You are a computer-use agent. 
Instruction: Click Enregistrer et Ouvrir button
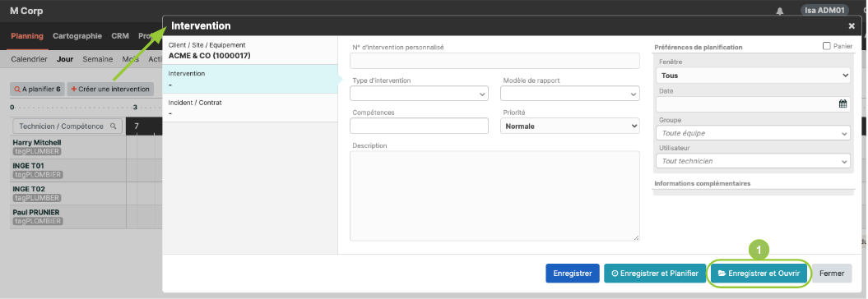coord(759,273)
